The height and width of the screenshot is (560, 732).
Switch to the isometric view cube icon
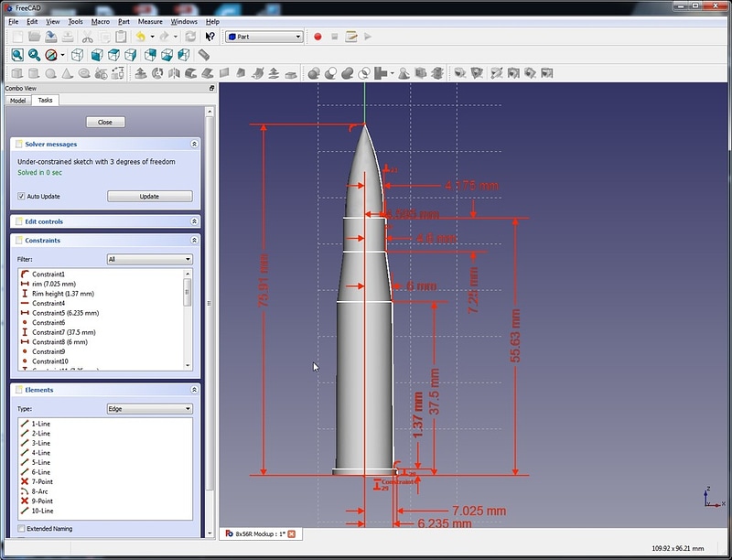click(78, 55)
